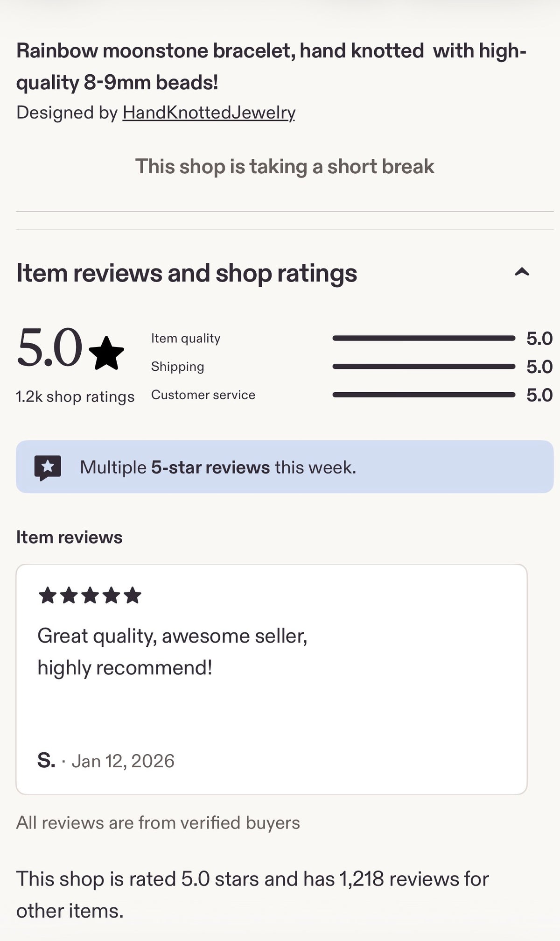Click the Item reviews subheading
The width and height of the screenshot is (560, 941).
(69, 537)
